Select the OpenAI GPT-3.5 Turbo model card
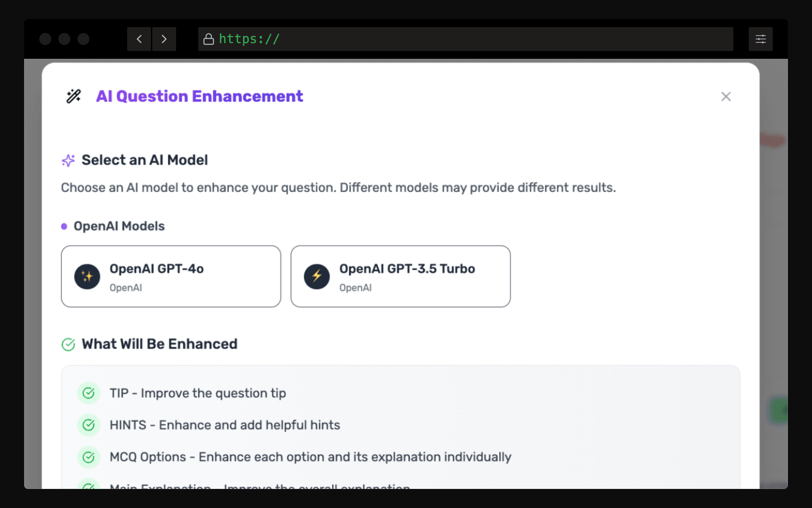Image resolution: width=812 pixels, height=508 pixels. pos(401,276)
